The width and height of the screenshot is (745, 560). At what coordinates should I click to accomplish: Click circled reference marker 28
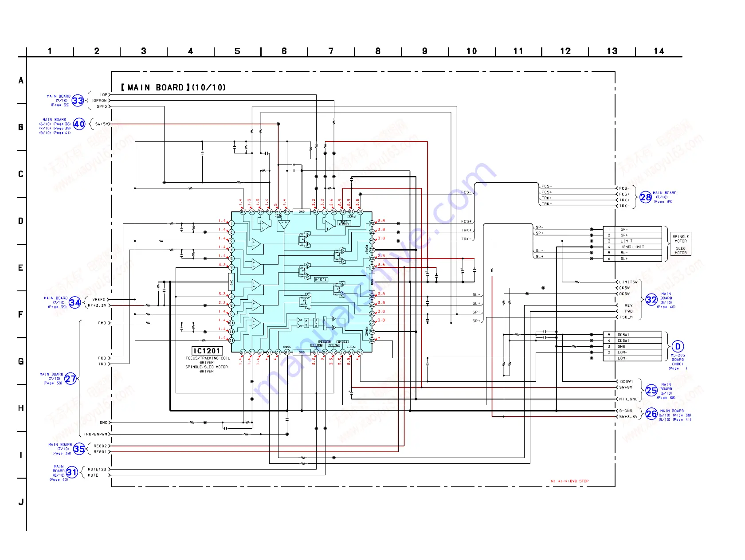646,197
